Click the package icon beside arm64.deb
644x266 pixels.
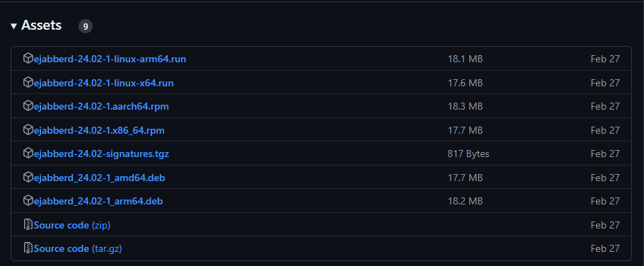(x=28, y=200)
